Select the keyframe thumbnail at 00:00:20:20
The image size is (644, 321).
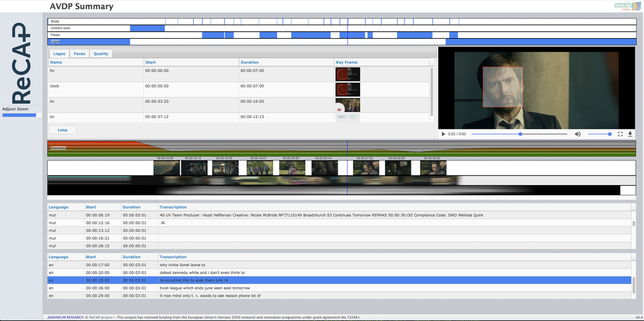pyautogui.click(x=292, y=168)
